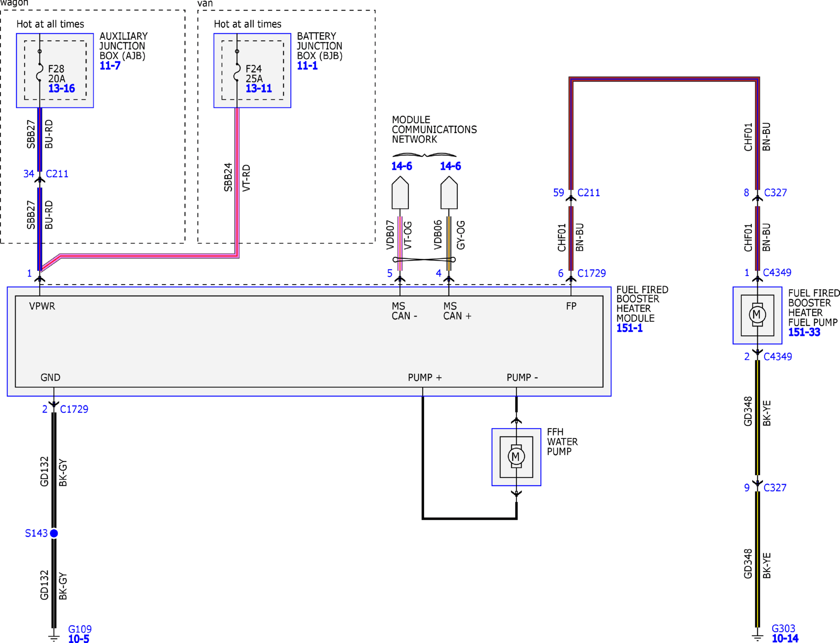Click the booster heater fuel pump motor symbol

click(x=757, y=315)
